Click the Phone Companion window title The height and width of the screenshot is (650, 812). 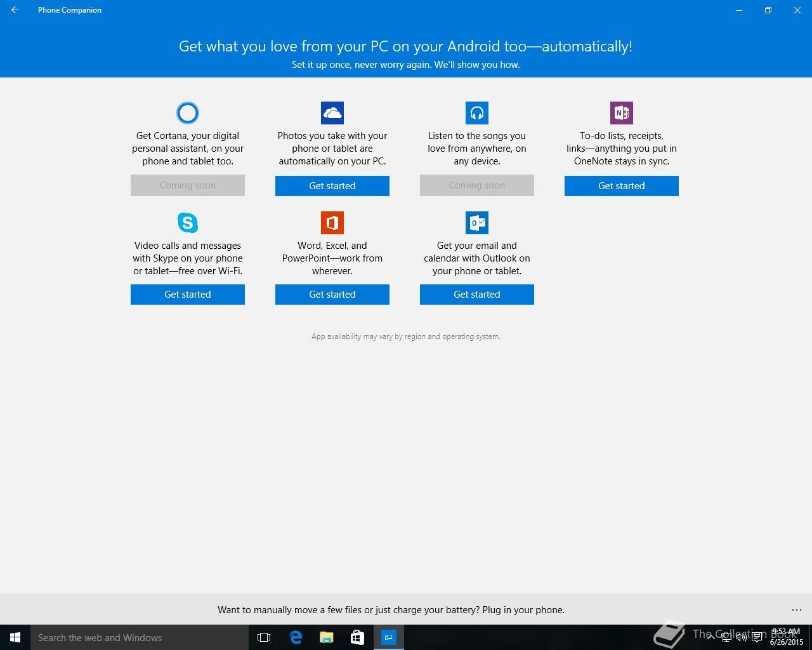point(70,10)
